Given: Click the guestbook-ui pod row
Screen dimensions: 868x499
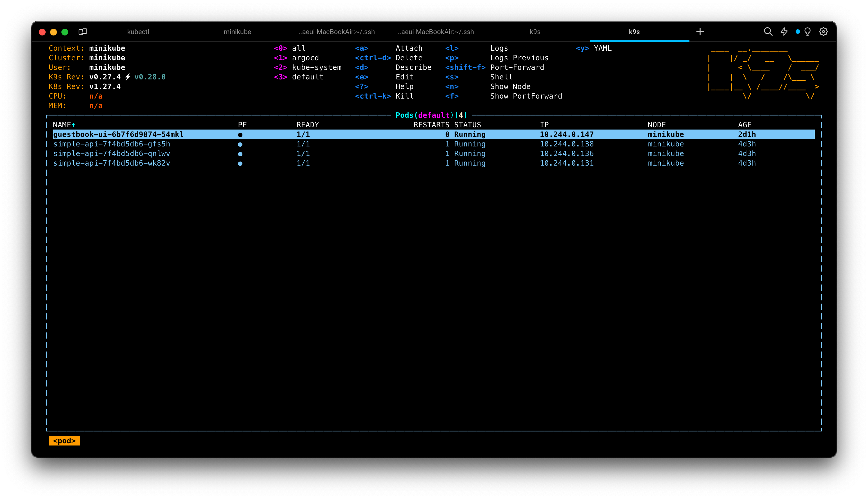Looking at the screenshot, I should pyautogui.click(x=119, y=134).
